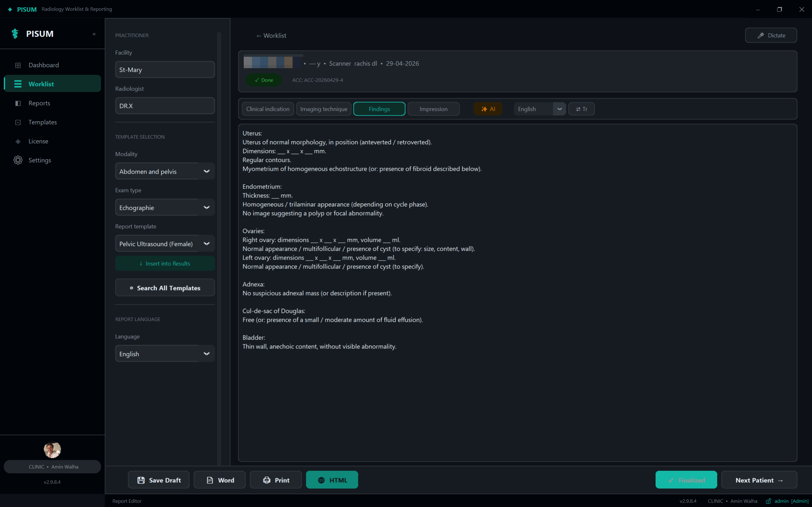Click Insert into Results button
The width and height of the screenshot is (812, 507).
click(x=165, y=263)
